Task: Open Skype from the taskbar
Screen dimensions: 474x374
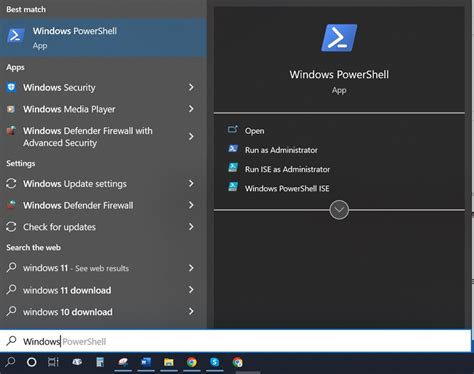Action: click(x=215, y=362)
